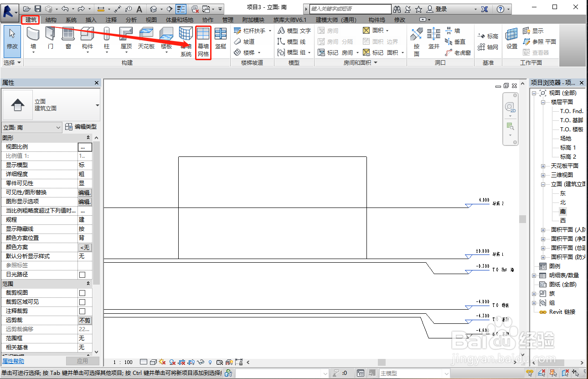Viewport: 588px width, 379px height.
Task: Click the 1 : 100 view scale
Action: (123, 362)
